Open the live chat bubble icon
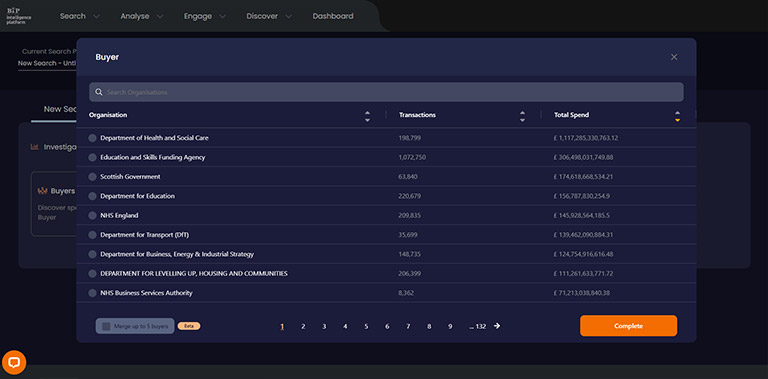Image resolution: width=768 pixels, height=379 pixels. point(14,362)
